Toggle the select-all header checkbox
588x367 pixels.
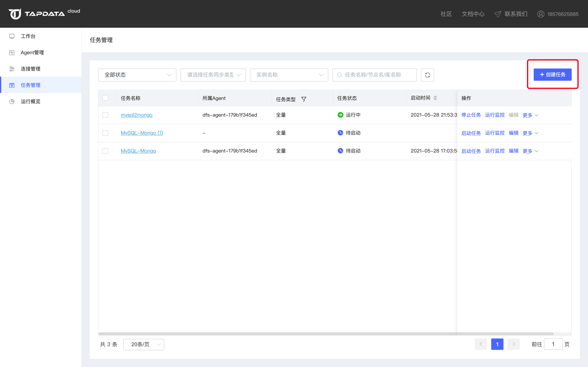105,98
